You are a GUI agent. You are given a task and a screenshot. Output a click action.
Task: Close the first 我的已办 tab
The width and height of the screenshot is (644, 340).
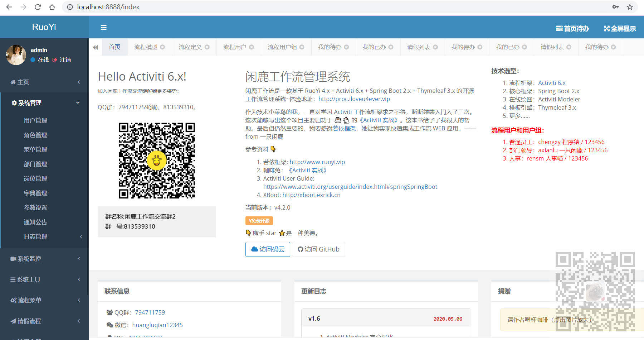[x=391, y=47]
